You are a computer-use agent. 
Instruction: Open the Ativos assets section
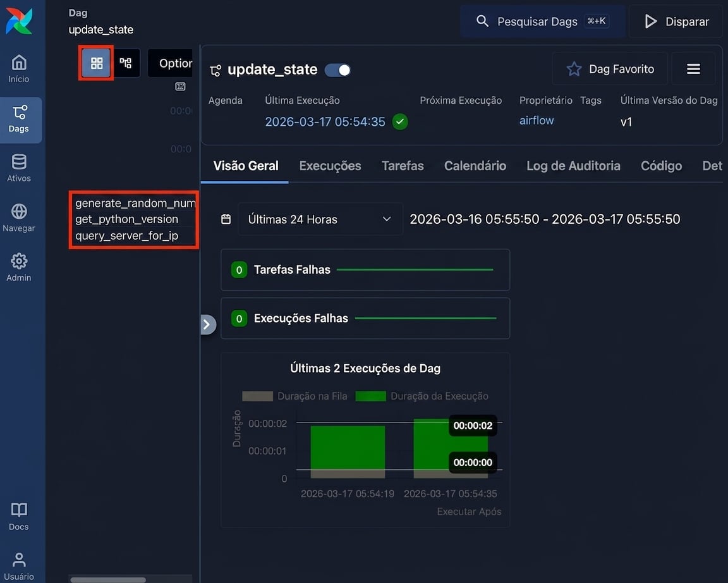(x=19, y=168)
